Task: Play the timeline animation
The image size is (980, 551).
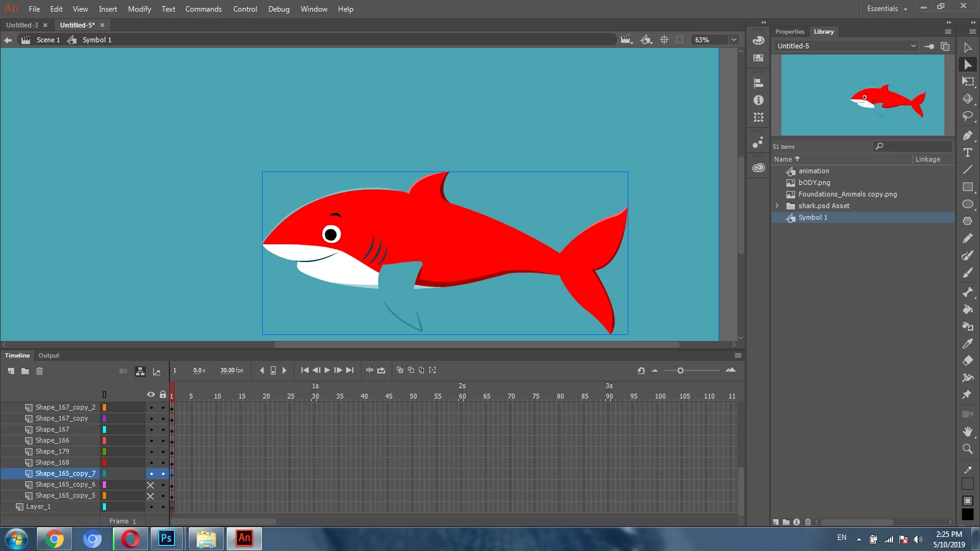Action: click(x=327, y=370)
